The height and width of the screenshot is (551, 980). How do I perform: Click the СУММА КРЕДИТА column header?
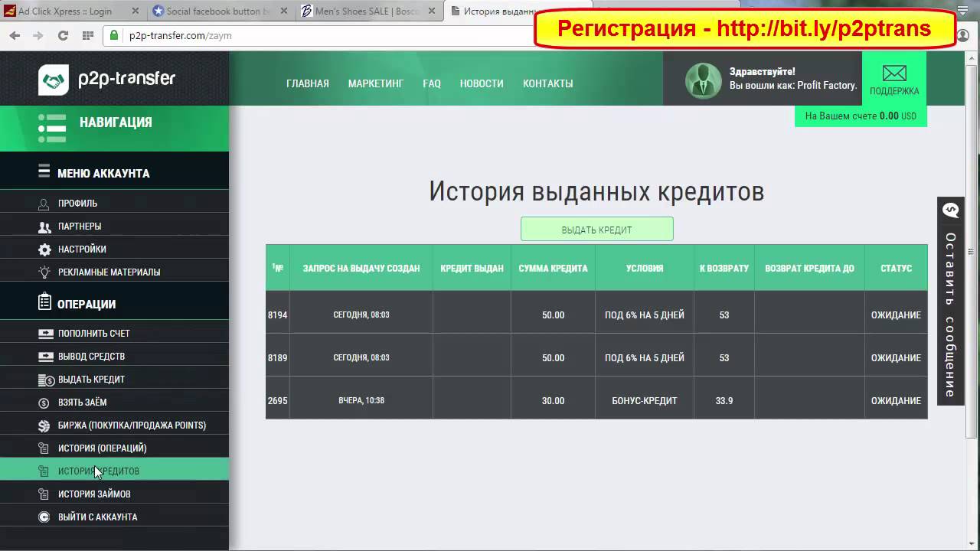click(553, 268)
